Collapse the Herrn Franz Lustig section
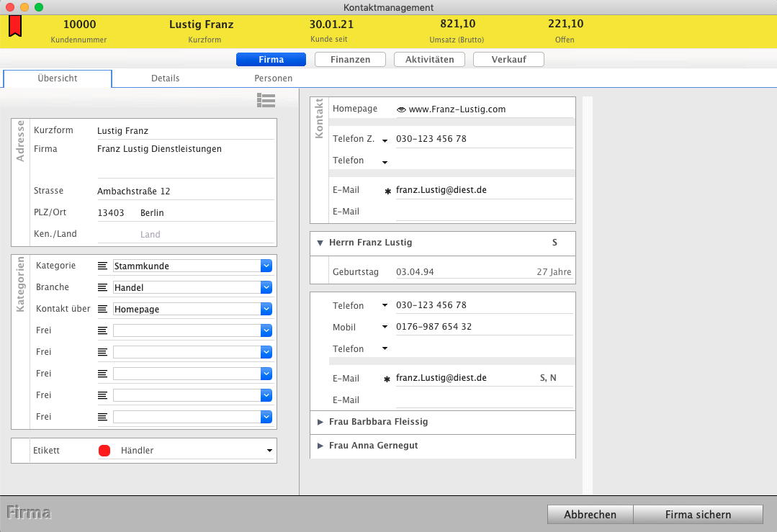Screen dimensions: 777x532 pyautogui.click(x=320, y=243)
